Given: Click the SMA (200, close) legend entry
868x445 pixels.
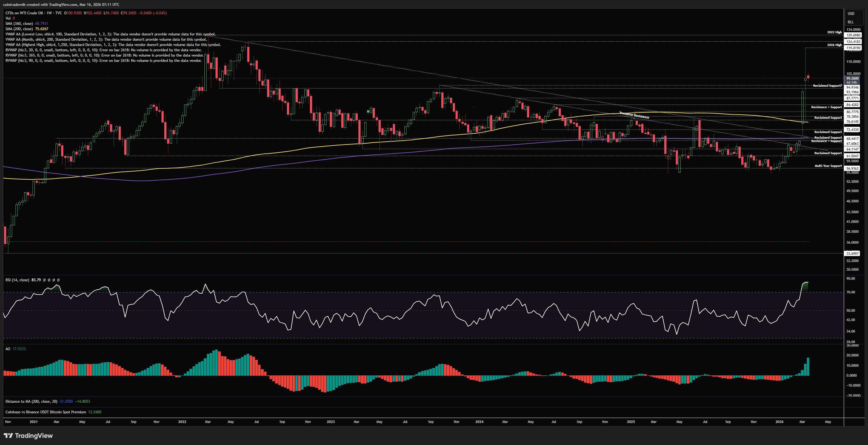Looking at the screenshot, I should point(19,29).
